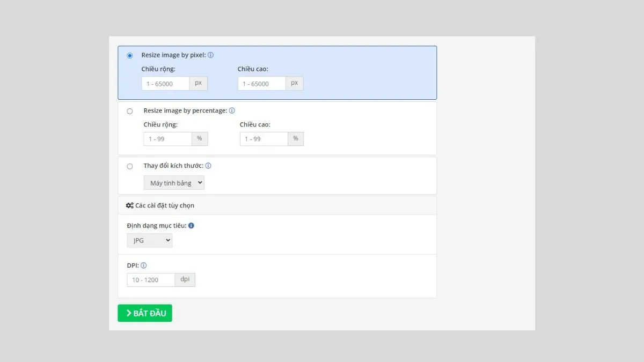Choose the Resize image by percentage radio button

tap(130, 112)
